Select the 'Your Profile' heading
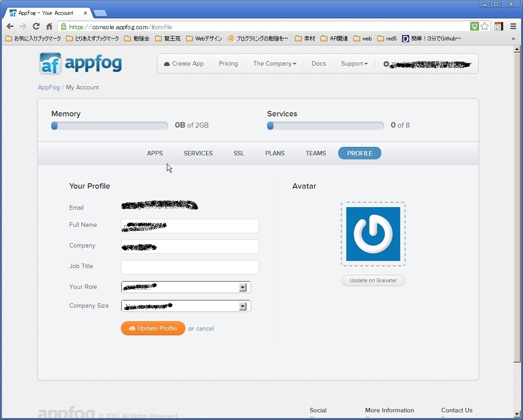 tap(89, 186)
